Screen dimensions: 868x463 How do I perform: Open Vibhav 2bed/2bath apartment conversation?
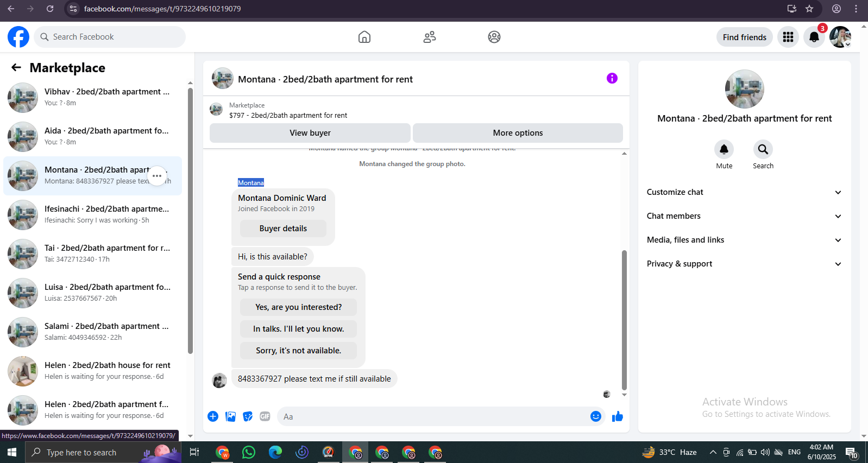click(x=92, y=98)
